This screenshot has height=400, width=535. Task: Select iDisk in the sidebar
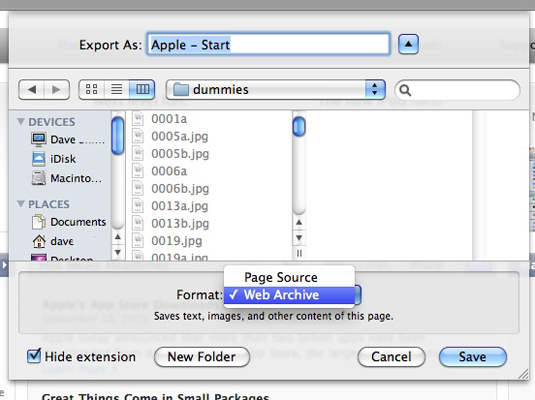[54, 159]
